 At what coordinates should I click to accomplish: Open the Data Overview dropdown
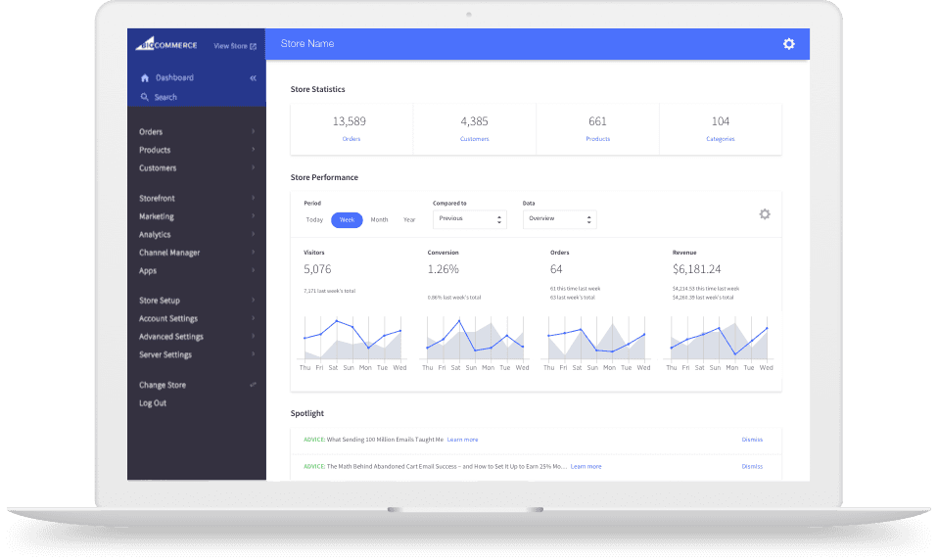click(559, 218)
